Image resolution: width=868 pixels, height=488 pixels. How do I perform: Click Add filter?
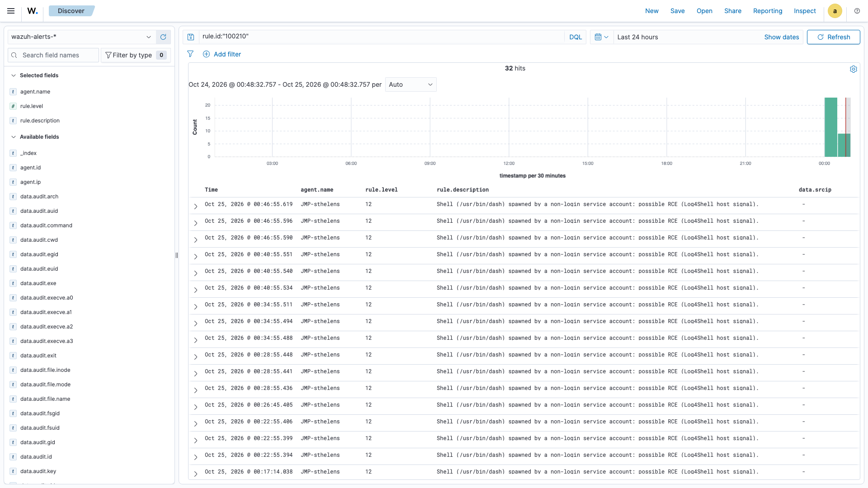point(222,54)
